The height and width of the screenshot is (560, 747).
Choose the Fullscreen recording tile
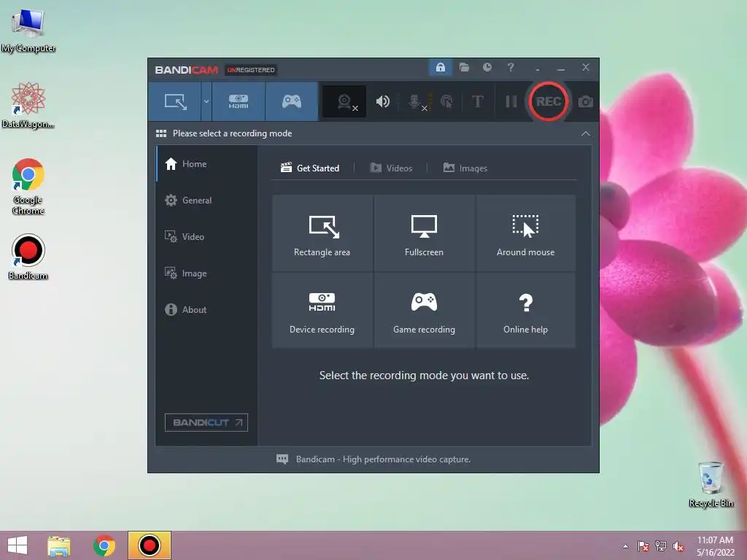424,233
